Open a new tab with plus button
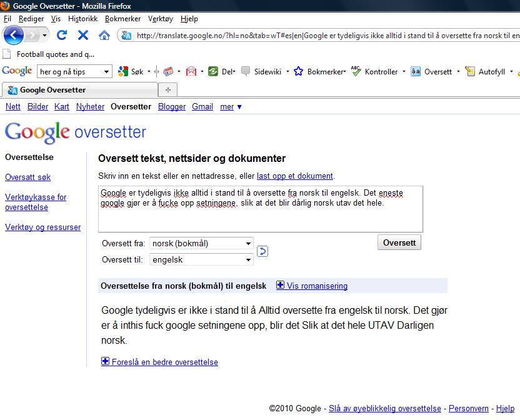The image size is (520, 420). [x=168, y=90]
